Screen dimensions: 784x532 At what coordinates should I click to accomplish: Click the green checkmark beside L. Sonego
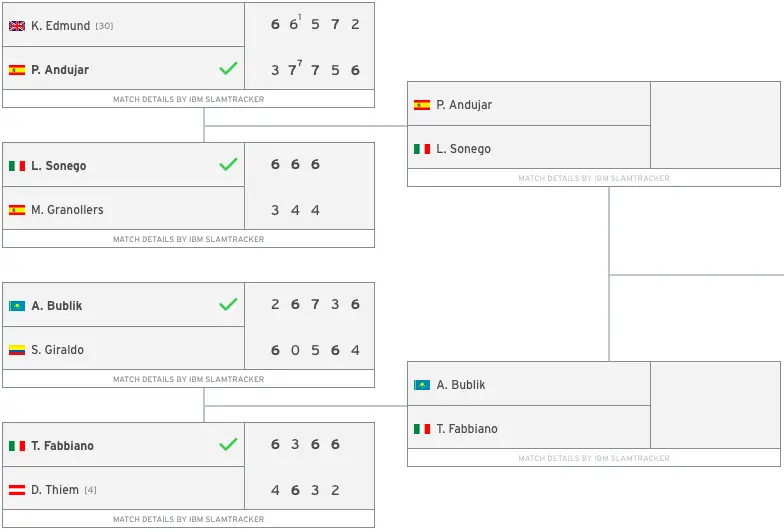pos(228,164)
